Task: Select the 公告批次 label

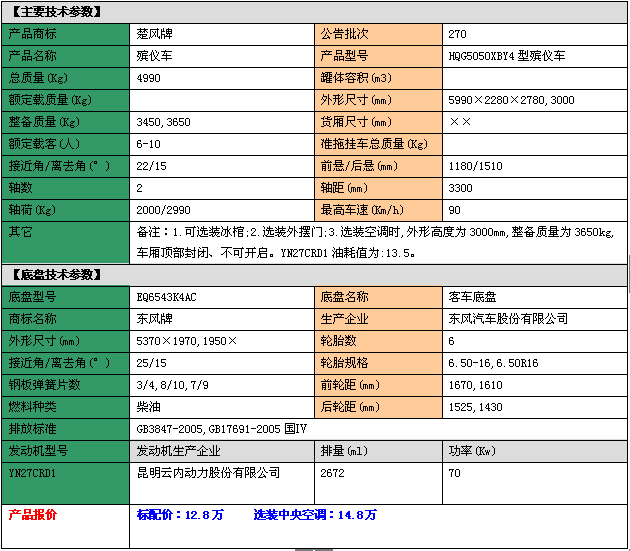Action: coord(344,34)
